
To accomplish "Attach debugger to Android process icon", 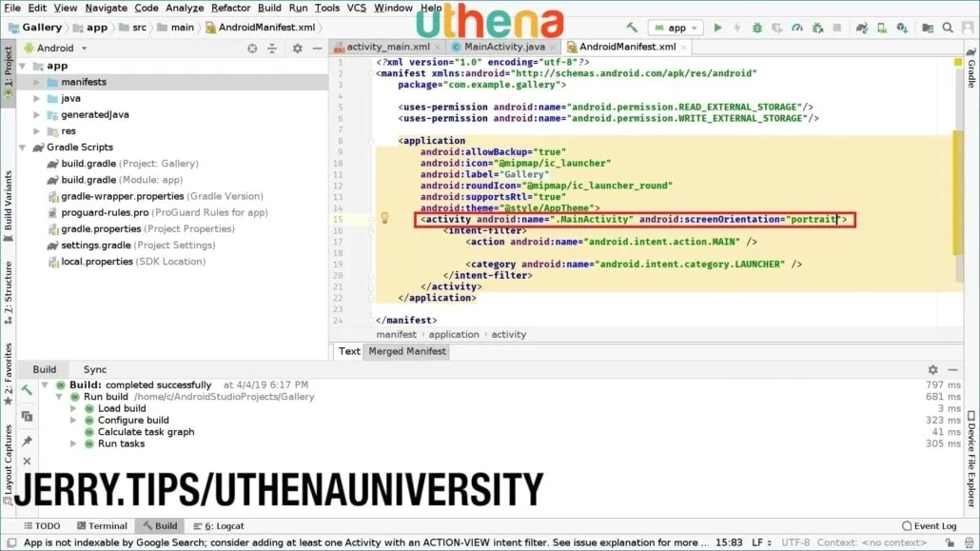I will 817,28.
